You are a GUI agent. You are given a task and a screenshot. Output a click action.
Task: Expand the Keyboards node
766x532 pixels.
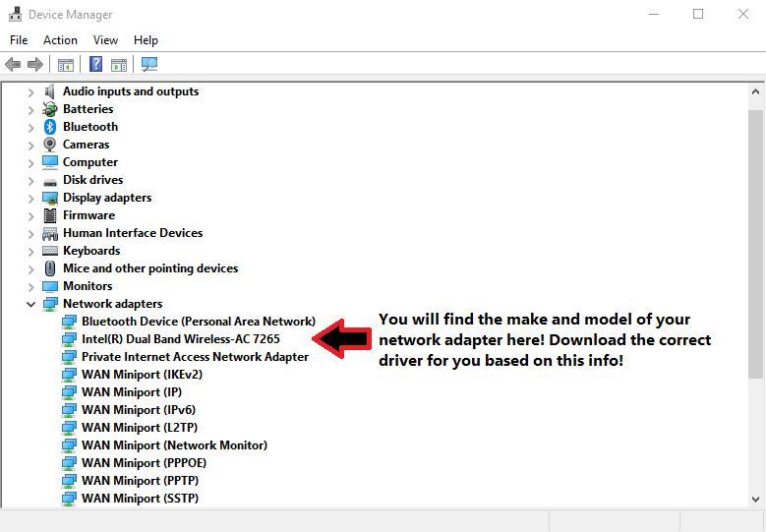(x=30, y=252)
